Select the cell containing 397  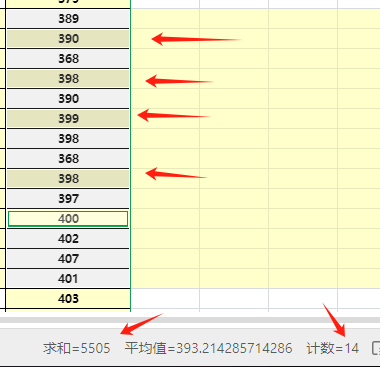(x=68, y=199)
